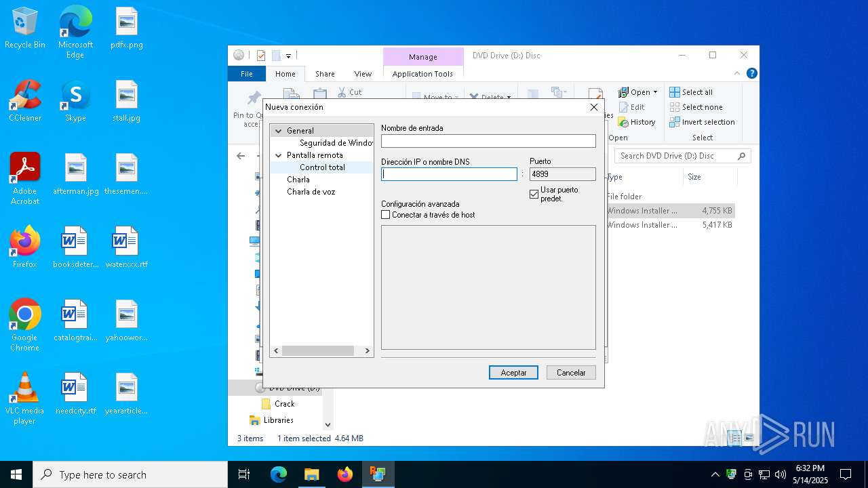Image resolution: width=868 pixels, height=488 pixels.
Task: Enable Conectar a través de host checkbox
Action: (385, 215)
